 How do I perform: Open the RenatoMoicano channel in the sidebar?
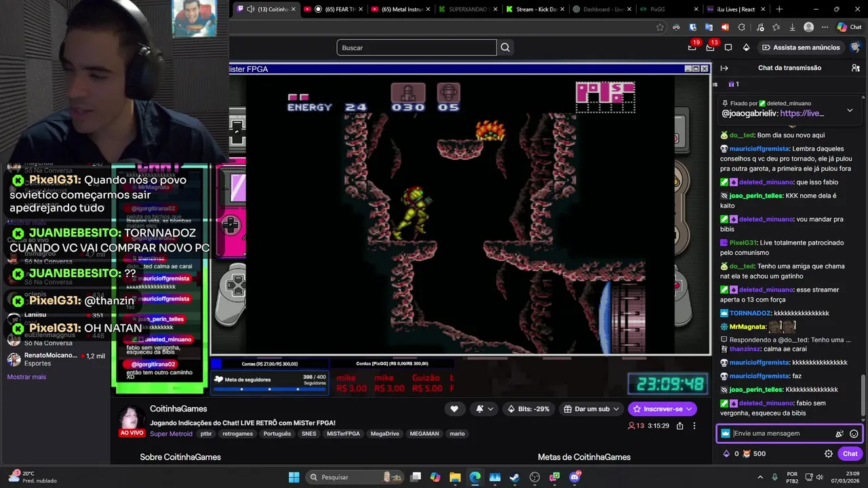[x=56, y=359]
